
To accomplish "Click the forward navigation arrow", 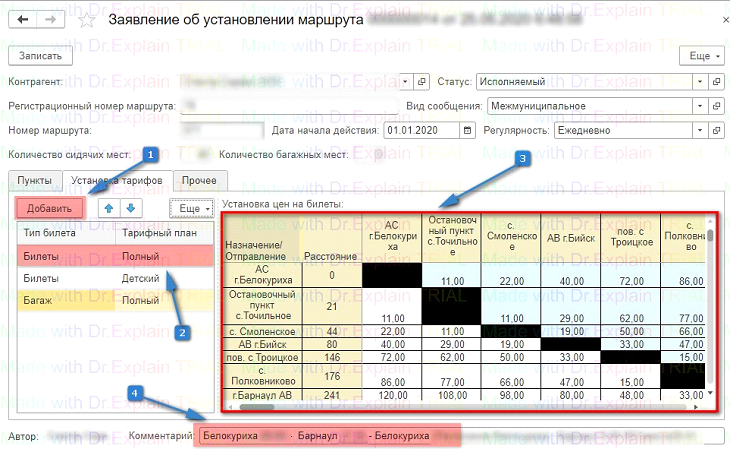I will 46,20.
